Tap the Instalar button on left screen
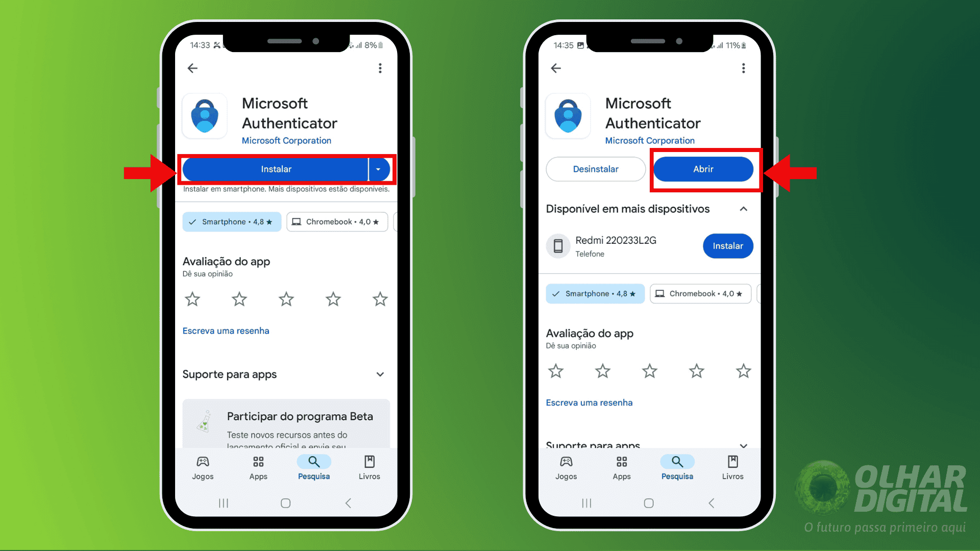This screenshot has width=980, height=551. coord(277,168)
